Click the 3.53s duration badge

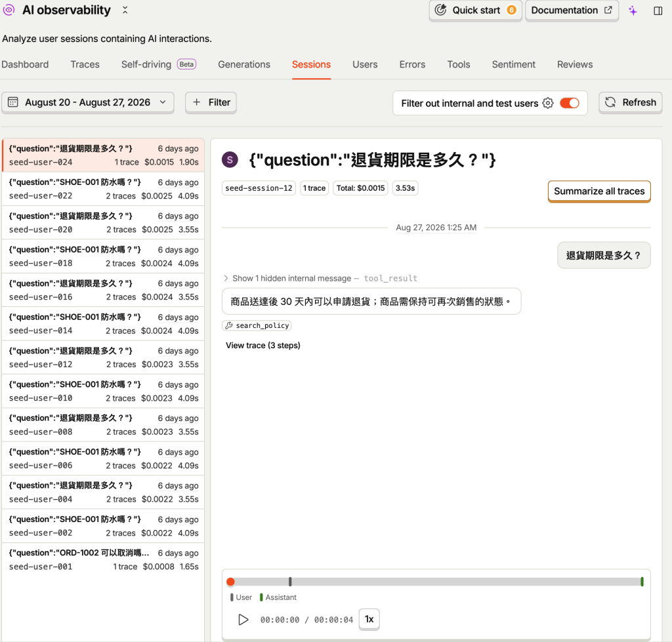(x=405, y=188)
